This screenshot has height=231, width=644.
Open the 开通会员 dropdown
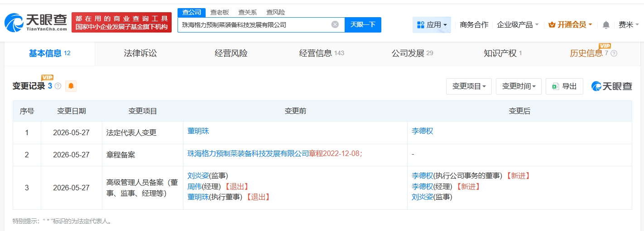[x=570, y=25]
